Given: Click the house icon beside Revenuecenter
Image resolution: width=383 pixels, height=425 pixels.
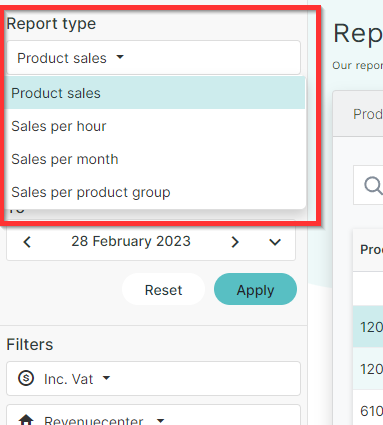Looking at the screenshot, I should tap(26, 420).
